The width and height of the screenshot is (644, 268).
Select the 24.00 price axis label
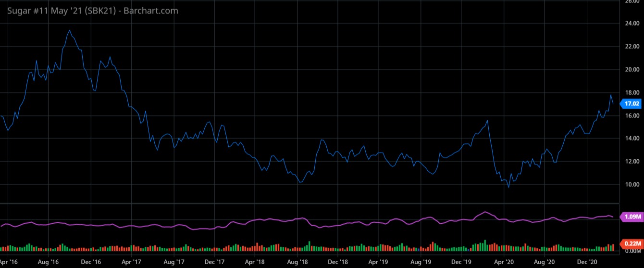tap(630, 23)
